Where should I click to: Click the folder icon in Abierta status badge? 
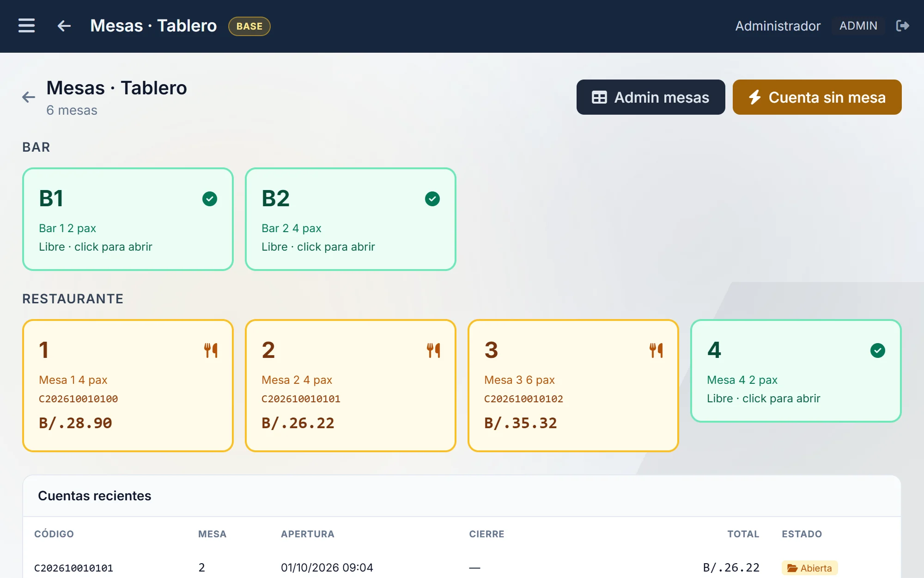[792, 568]
